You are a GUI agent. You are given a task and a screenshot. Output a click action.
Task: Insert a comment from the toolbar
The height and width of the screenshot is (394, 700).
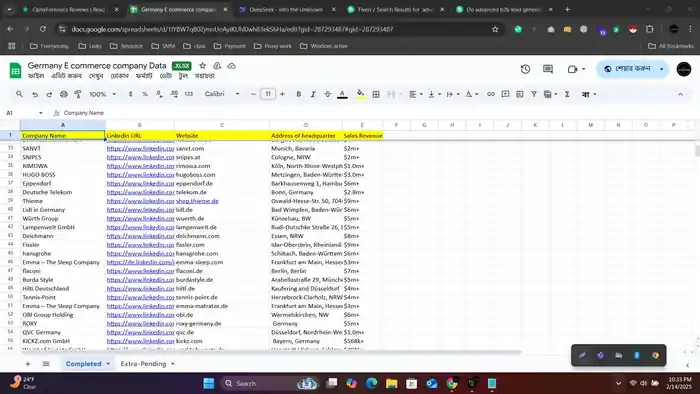pos(505,94)
